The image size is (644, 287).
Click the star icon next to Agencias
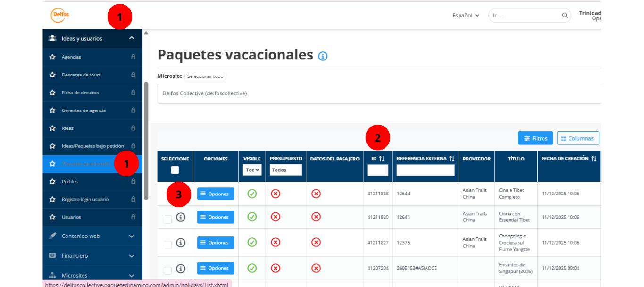pos(52,57)
